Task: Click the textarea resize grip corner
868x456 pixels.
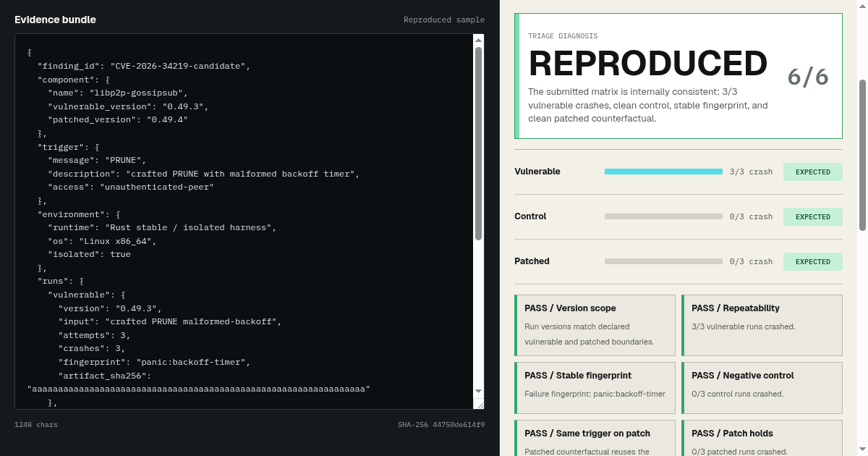Action: click(479, 404)
